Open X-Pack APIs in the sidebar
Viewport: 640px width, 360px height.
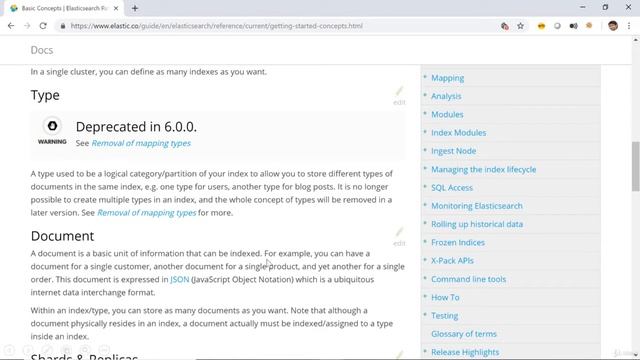[452, 260]
